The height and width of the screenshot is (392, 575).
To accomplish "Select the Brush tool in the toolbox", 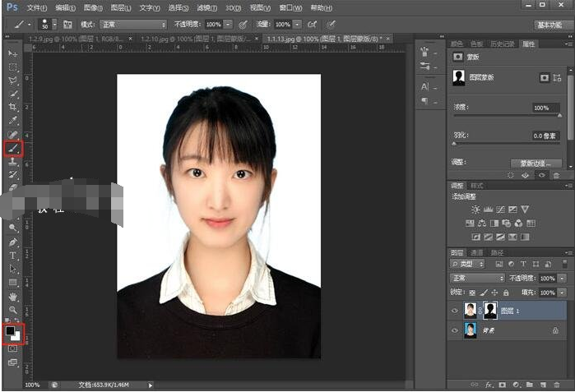I will point(13,149).
